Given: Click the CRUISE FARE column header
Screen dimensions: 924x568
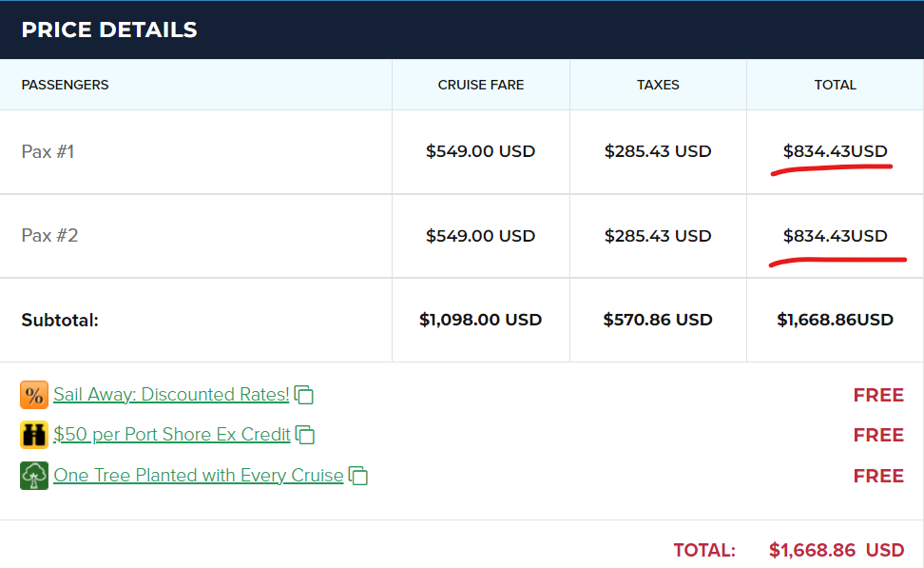Looking at the screenshot, I should pyautogui.click(x=481, y=85).
